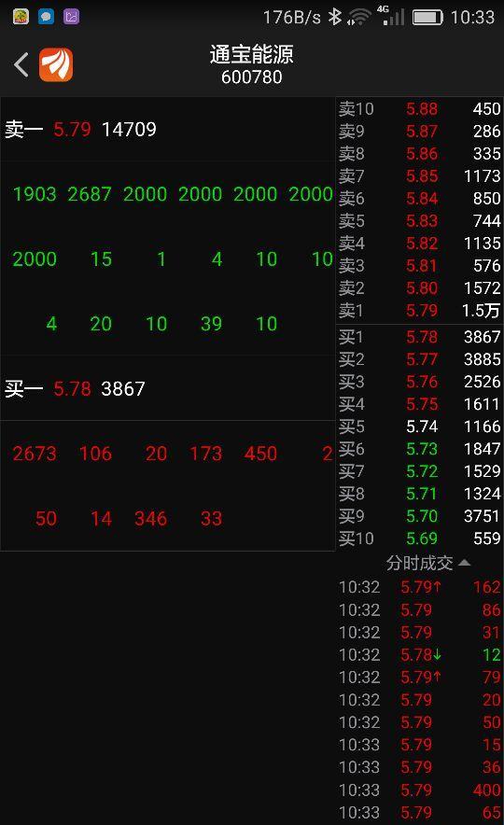Select the 10:33 trade with volume 65
The height and width of the screenshot is (825, 504).
coord(419,812)
